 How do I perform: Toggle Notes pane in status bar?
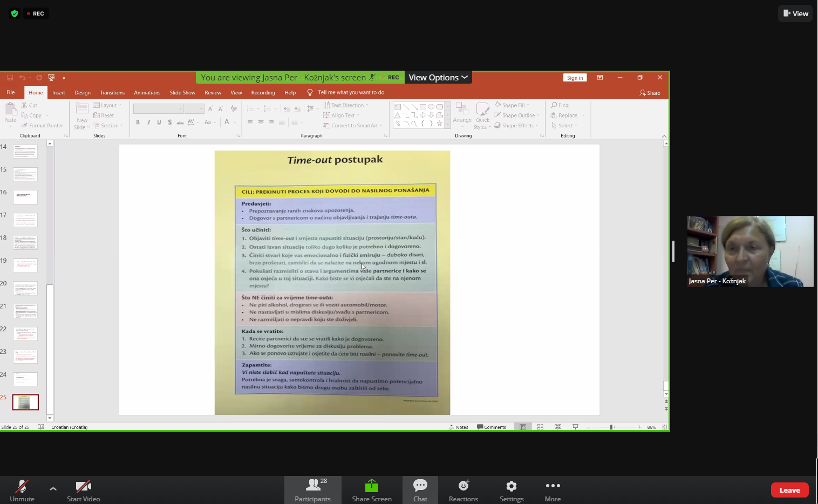click(x=459, y=427)
